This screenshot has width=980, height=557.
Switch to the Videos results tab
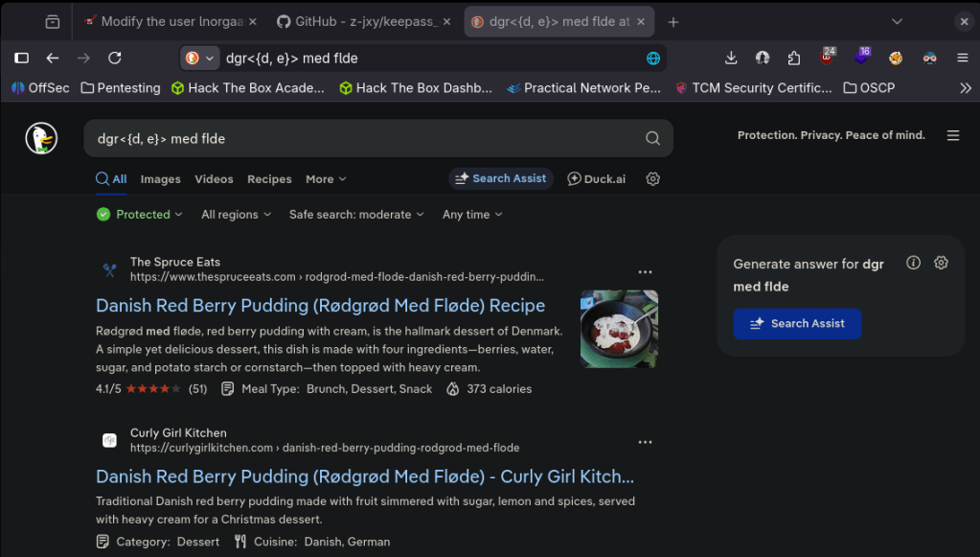click(x=214, y=179)
